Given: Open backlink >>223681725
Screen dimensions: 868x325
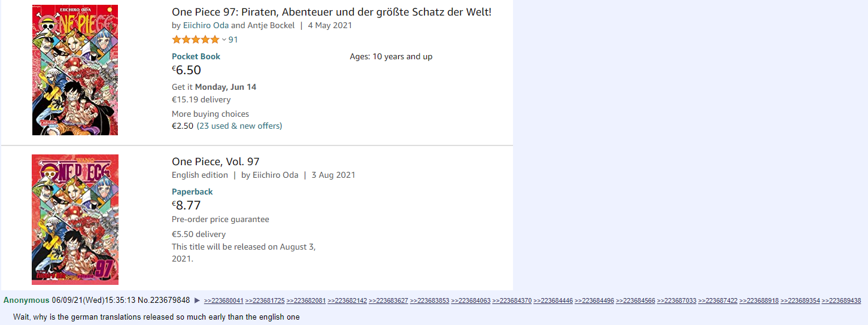Looking at the screenshot, I should [x=265, y=301].
